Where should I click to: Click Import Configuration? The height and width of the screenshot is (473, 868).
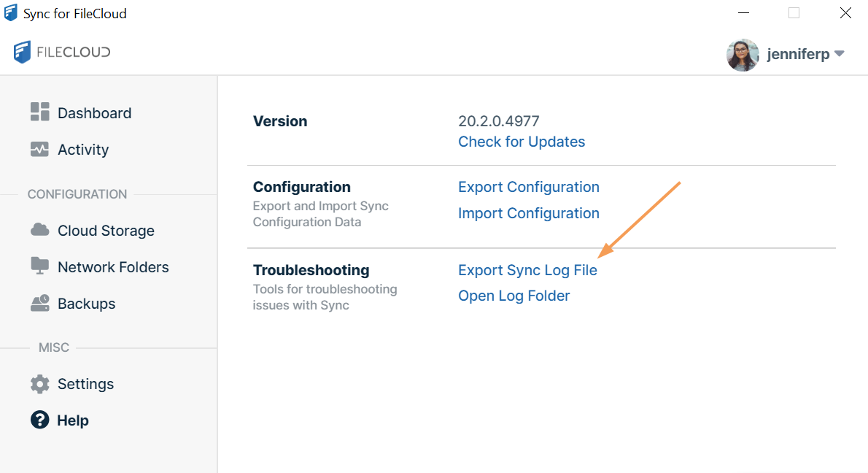pyautogui.click(x=528, y=212)
